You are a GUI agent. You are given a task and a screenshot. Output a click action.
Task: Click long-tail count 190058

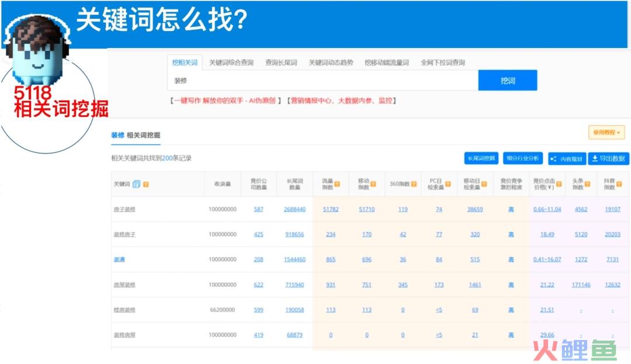point(294,310)
